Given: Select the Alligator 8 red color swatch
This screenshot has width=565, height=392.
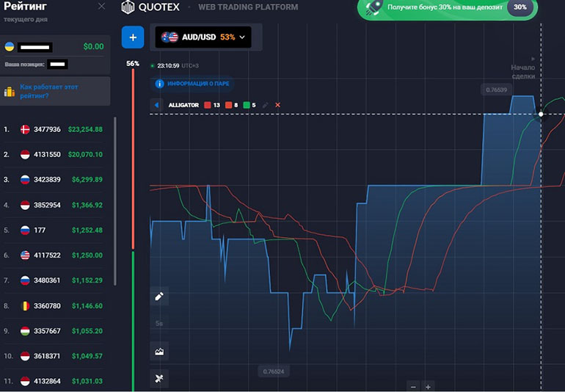Looking at the screenshot, I should (x=228, y=105).
